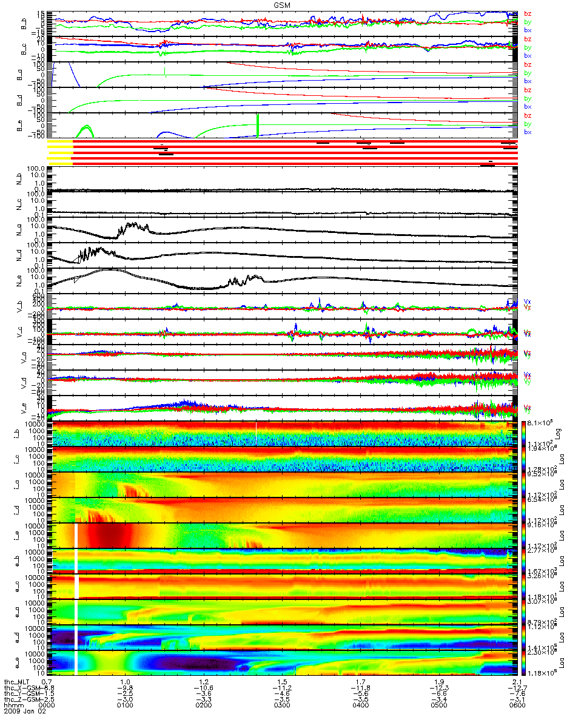Select the B_e panel axis label
564x728 pixels.
(x=21, y=126)
